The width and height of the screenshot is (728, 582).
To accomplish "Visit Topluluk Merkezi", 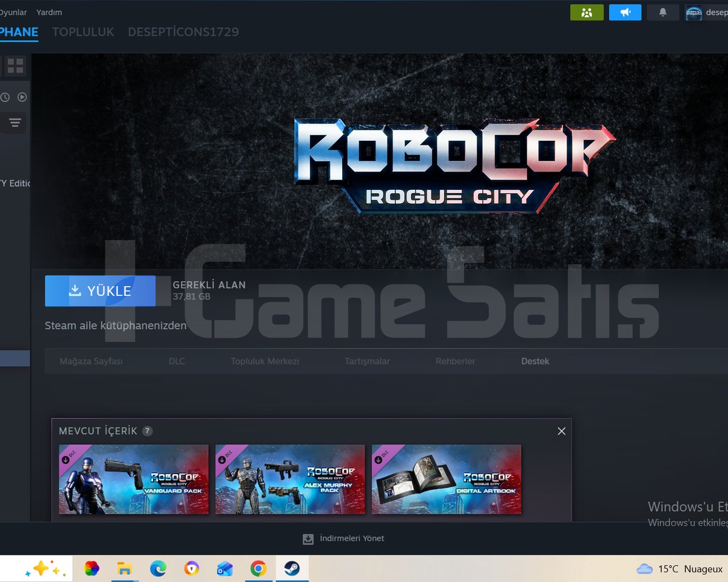I will (x=265, y=361).
